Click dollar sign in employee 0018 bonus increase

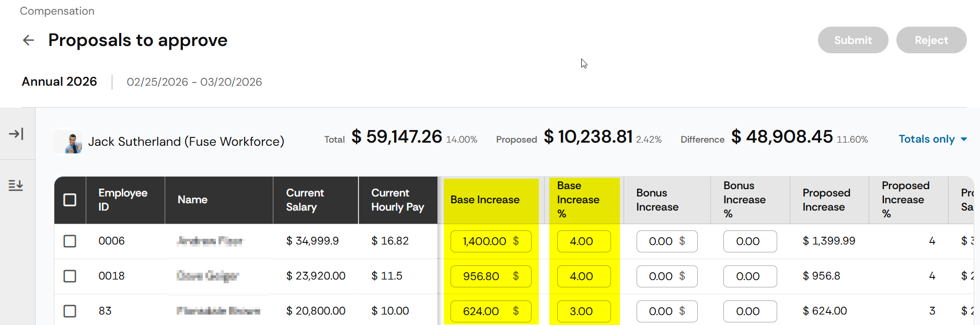[x=682, y=276]
